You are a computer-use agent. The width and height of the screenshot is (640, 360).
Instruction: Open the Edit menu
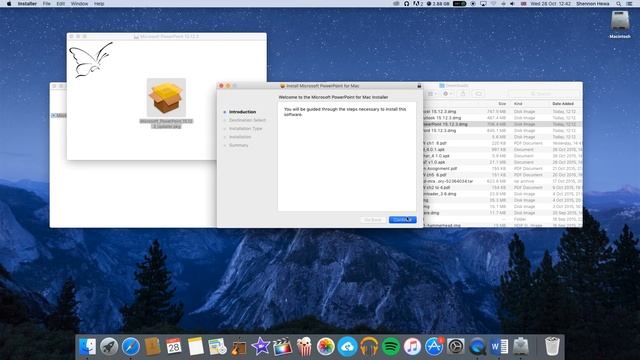[60, 4]
